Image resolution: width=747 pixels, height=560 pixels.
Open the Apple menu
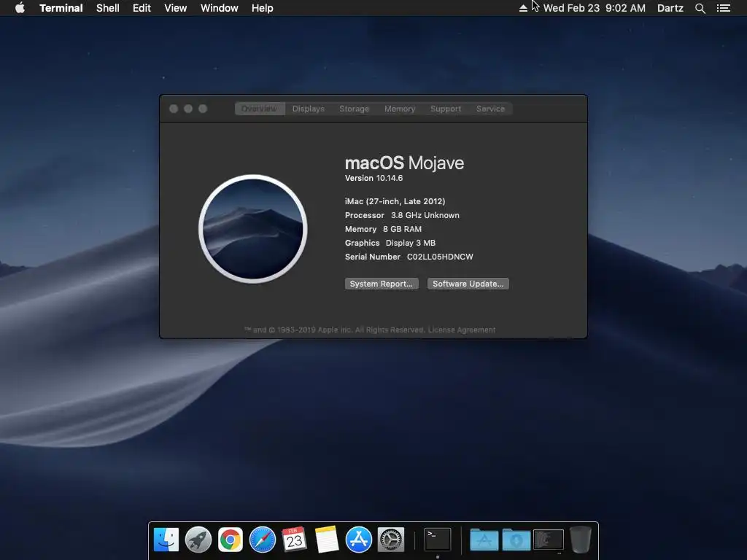[20, 8]
